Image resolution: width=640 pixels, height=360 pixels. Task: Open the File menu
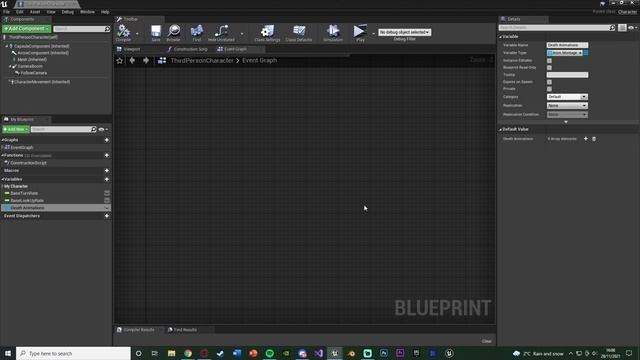tap(7, 12)
